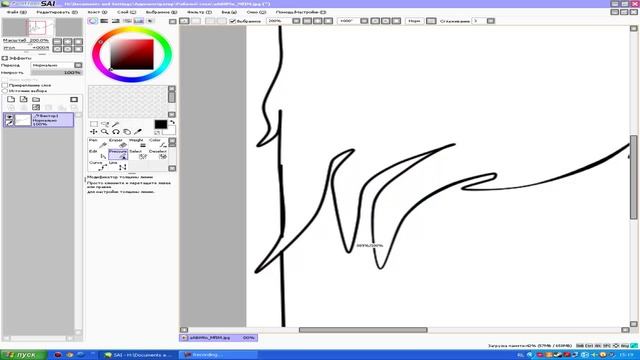
Task: Select the zoom magnifier tool
Action: point(105,132)
